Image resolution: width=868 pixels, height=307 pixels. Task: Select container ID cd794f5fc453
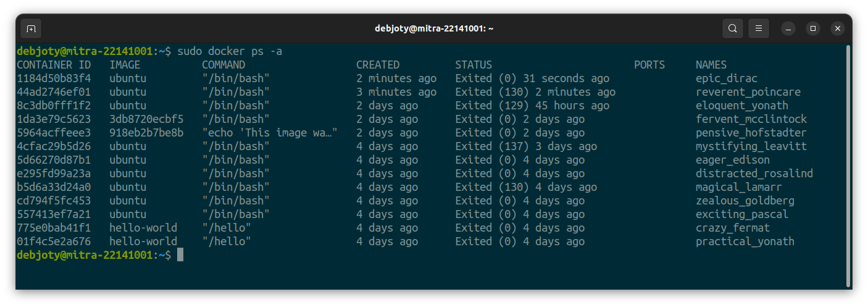pos(54,201)
